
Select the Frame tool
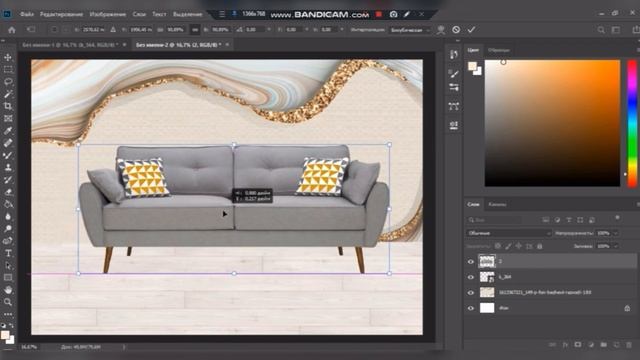[8, 118]
